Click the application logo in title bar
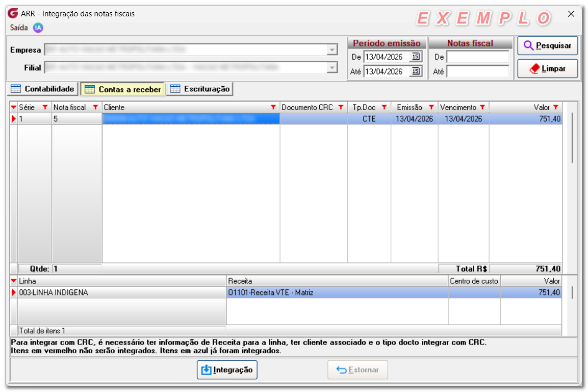588x392 pixels. (13, 13)
